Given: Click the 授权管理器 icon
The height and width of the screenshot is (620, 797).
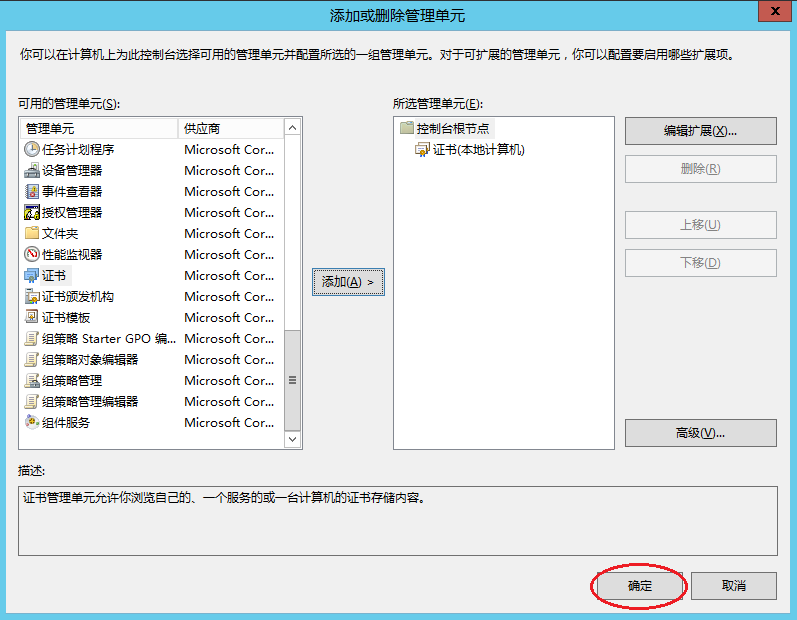Looking at the screenshot, I should [x=32, y=212].
